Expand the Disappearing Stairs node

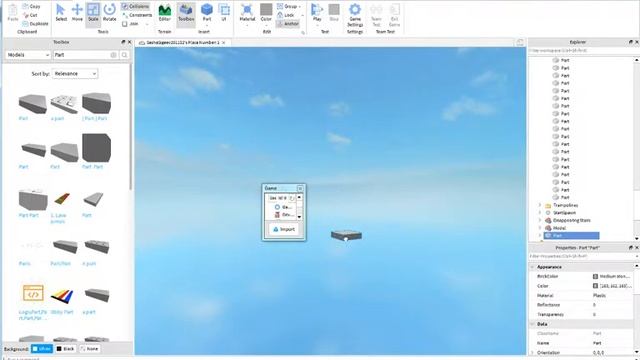click(540, 220)
